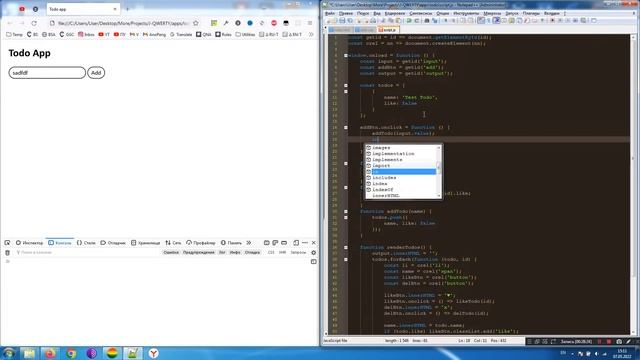Open a new browser tab
Viewport: 640px width, 360px height.
pyautogui.click(x=127, y=9)
